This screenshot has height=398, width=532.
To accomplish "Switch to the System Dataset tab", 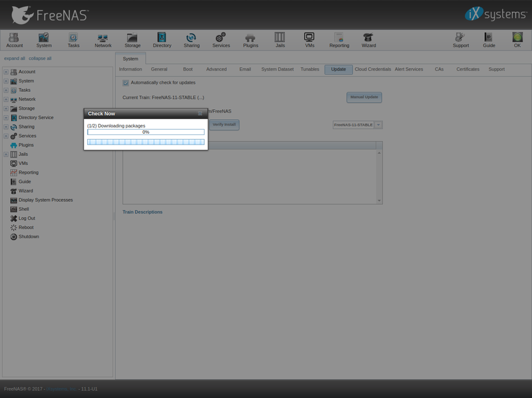I will [x=277, y=69].
